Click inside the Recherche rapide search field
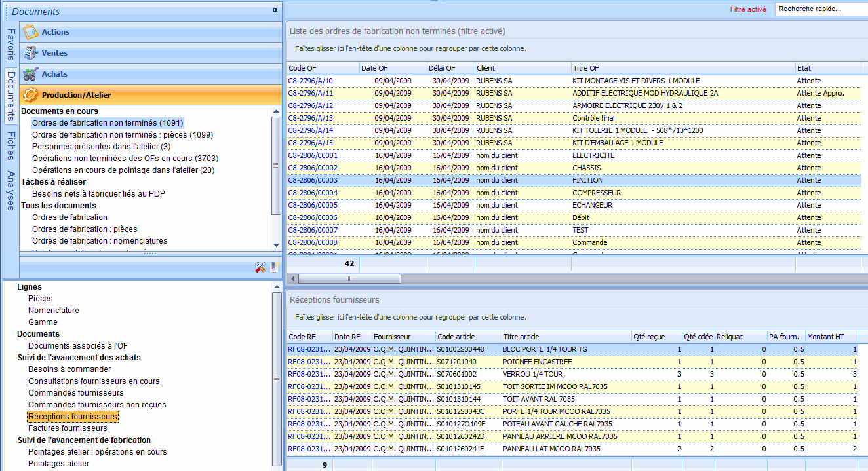 819,10
